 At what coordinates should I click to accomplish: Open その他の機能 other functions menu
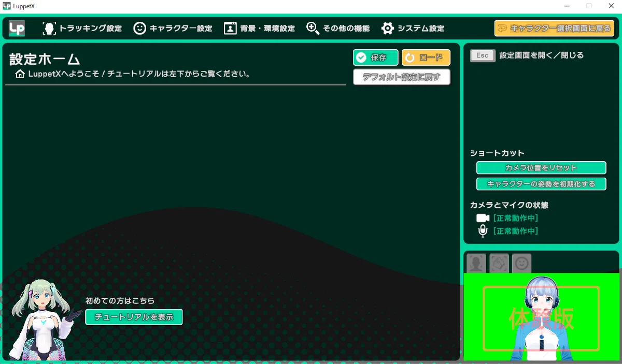(x=338, y=28)
